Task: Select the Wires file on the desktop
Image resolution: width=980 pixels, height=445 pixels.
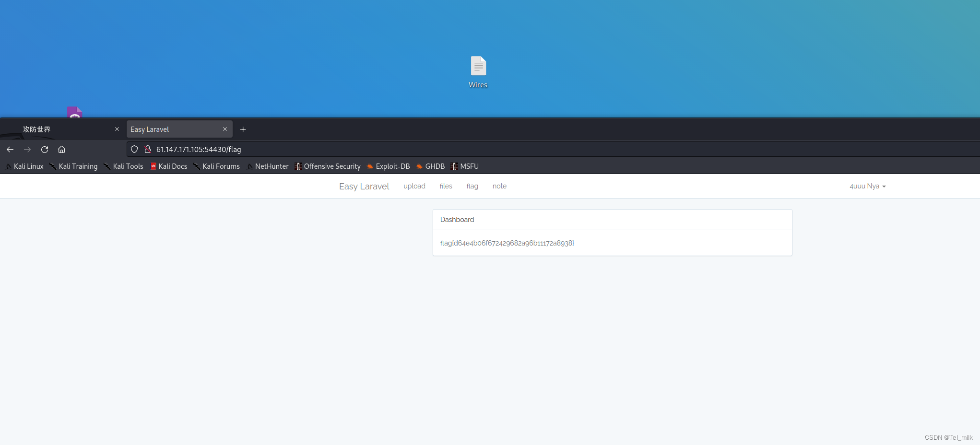Action: click(478, 72)
